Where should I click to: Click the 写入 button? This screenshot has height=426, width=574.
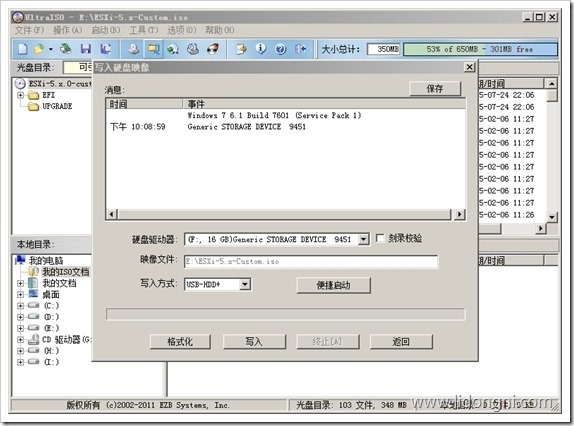pyautogui.click(x=254, y=341)
